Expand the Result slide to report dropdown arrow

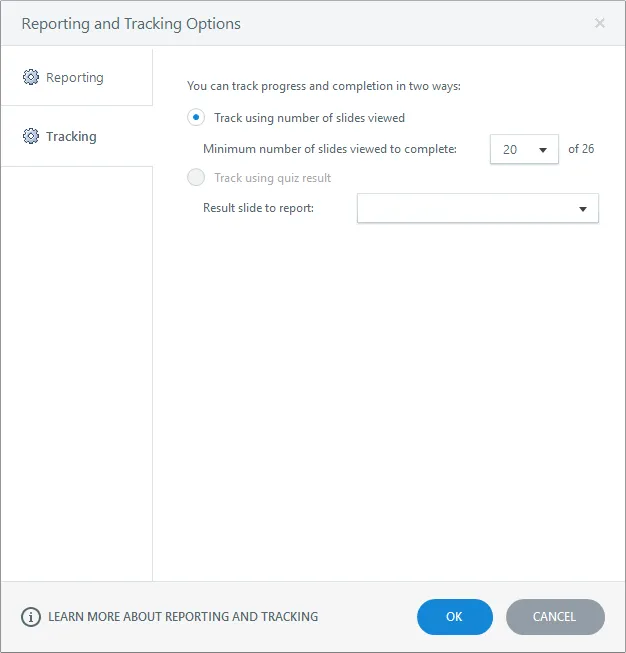coord(583,209)
